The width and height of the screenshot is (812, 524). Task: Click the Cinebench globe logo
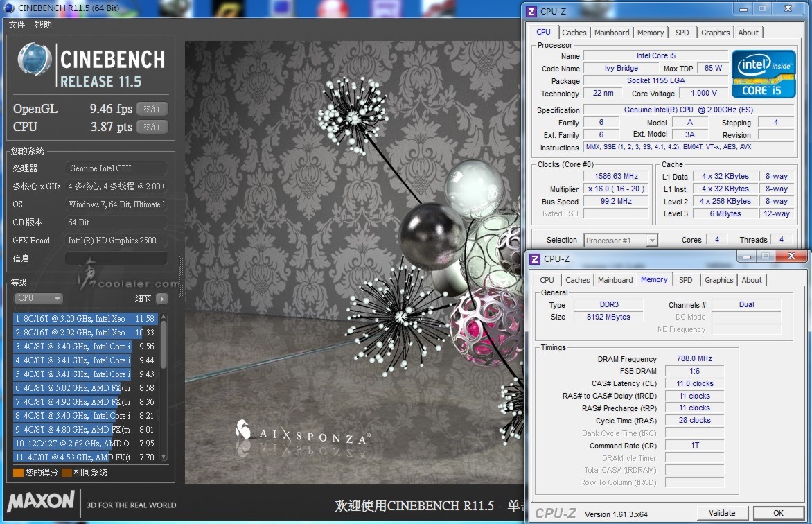pos(34,60)
